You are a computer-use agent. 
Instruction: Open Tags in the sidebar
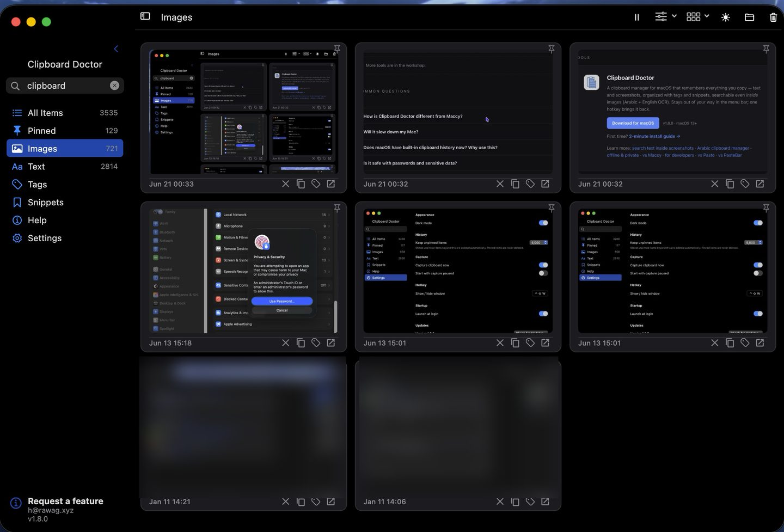point(65,185)
